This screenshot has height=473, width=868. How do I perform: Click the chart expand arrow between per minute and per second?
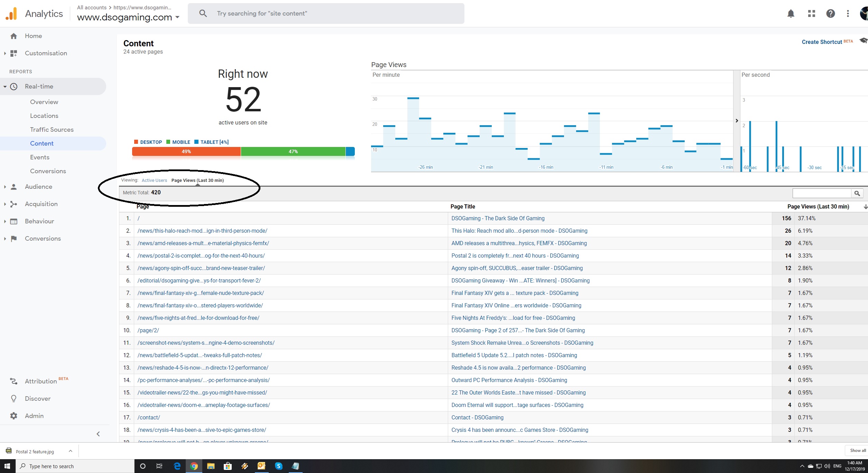coord(737,121)
